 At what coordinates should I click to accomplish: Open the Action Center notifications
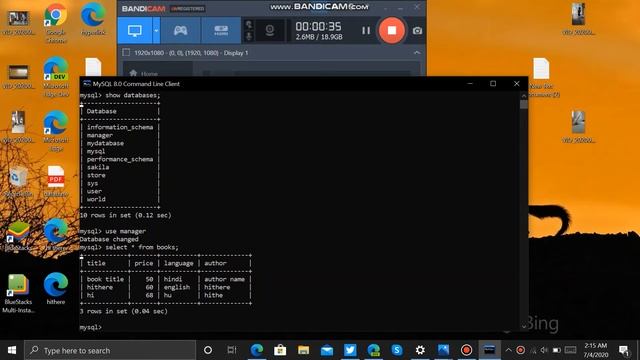(x=623, y=350)
